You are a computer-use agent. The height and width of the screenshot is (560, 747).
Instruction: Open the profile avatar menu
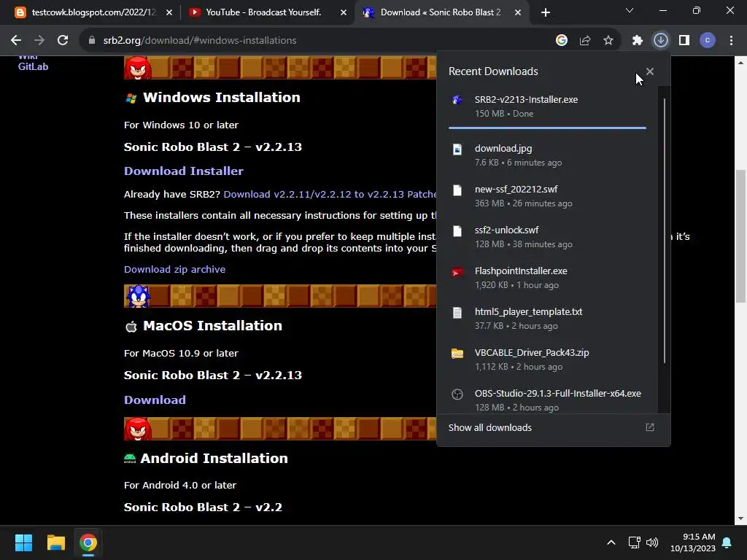click(708, 41)
